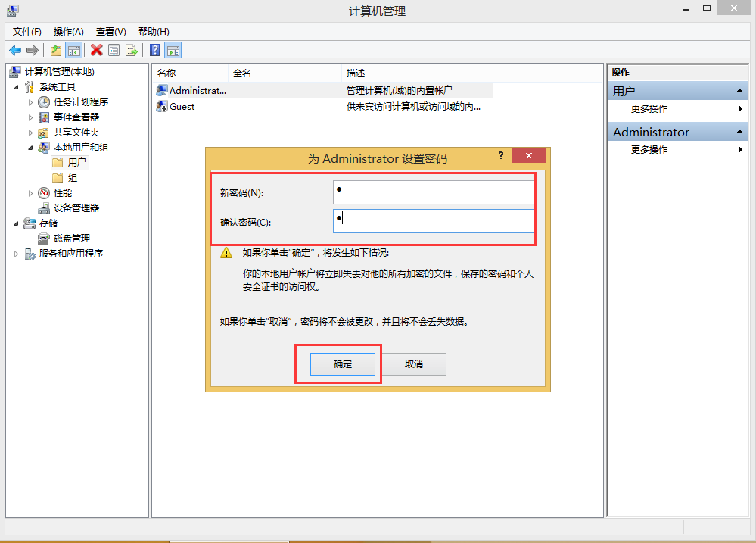Click the Shared Folders icon
The image size is (756, 543).
[44, 133]
